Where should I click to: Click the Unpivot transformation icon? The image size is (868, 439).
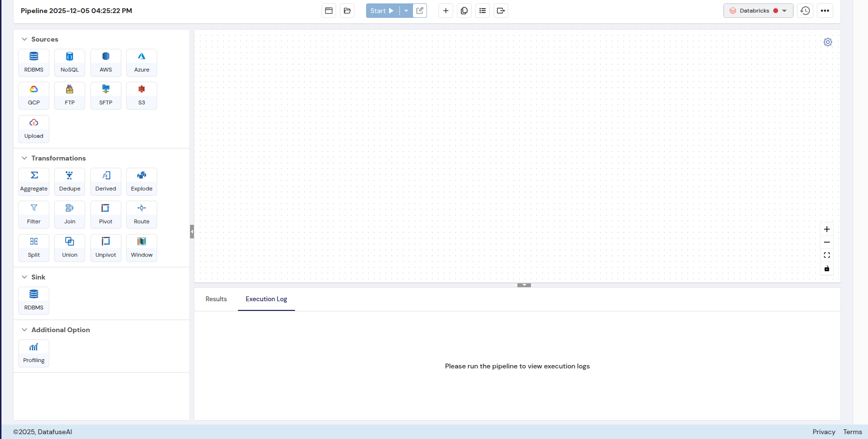click(105, 248)
